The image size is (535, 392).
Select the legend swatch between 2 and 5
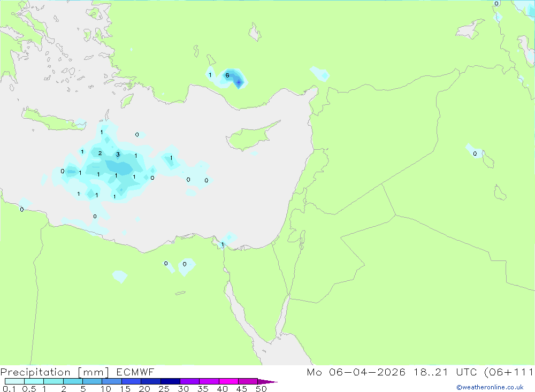tap(73, 381)
